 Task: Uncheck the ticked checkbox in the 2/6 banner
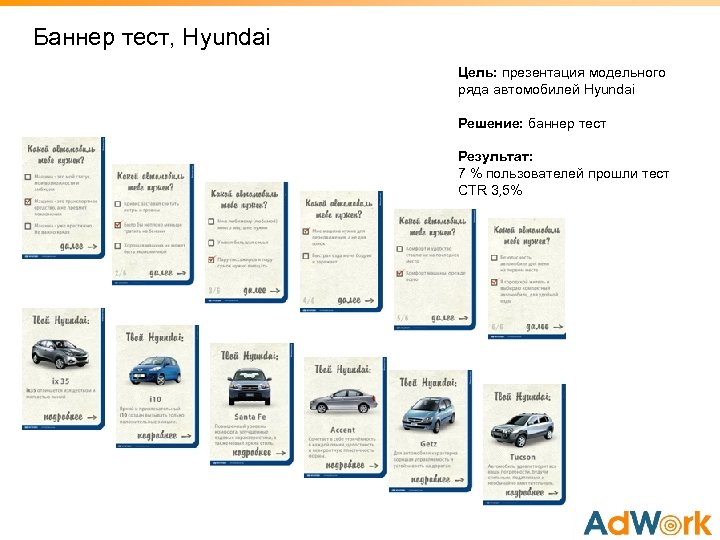(x=118, y=225)
